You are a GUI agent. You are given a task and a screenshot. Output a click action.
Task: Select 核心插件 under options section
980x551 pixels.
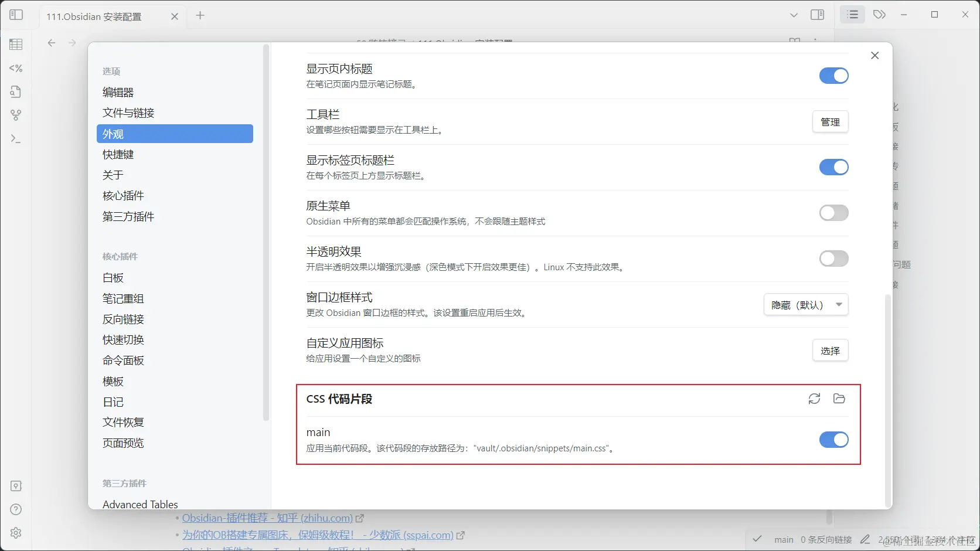(175, 195)
